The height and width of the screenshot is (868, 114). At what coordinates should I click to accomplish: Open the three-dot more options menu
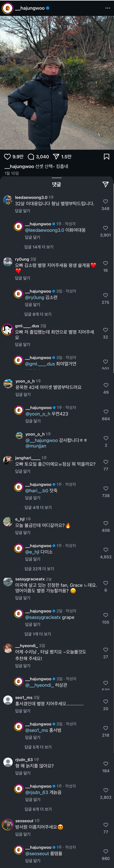tap(108, 8)
